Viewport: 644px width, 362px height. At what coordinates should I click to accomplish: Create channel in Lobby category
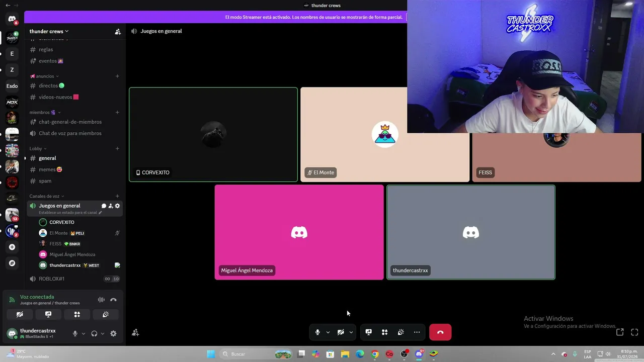click(x=117, y=149)
